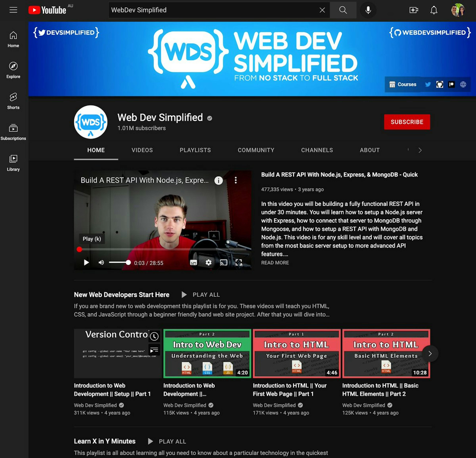The height and width of the screenshot is (458, 476).
Task: Open Subscriptions in the sidebar
Action: pyautogui.click(x=13, y=132)
